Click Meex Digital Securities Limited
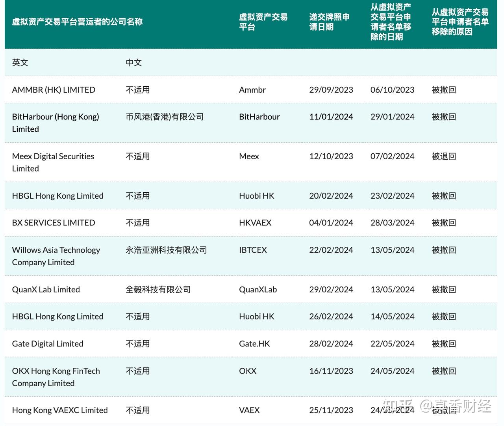The image size is (504, 426). tap(53, 162)
